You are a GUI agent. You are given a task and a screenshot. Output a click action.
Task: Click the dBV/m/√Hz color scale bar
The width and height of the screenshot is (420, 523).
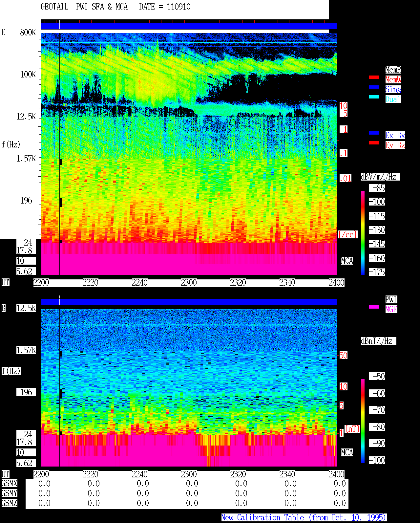(x=363, y=232)
